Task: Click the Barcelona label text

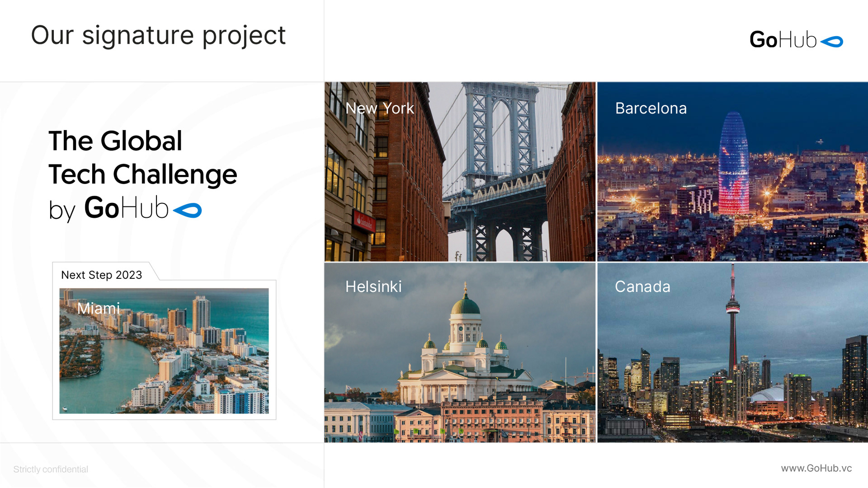Action: tap(651, 108)
